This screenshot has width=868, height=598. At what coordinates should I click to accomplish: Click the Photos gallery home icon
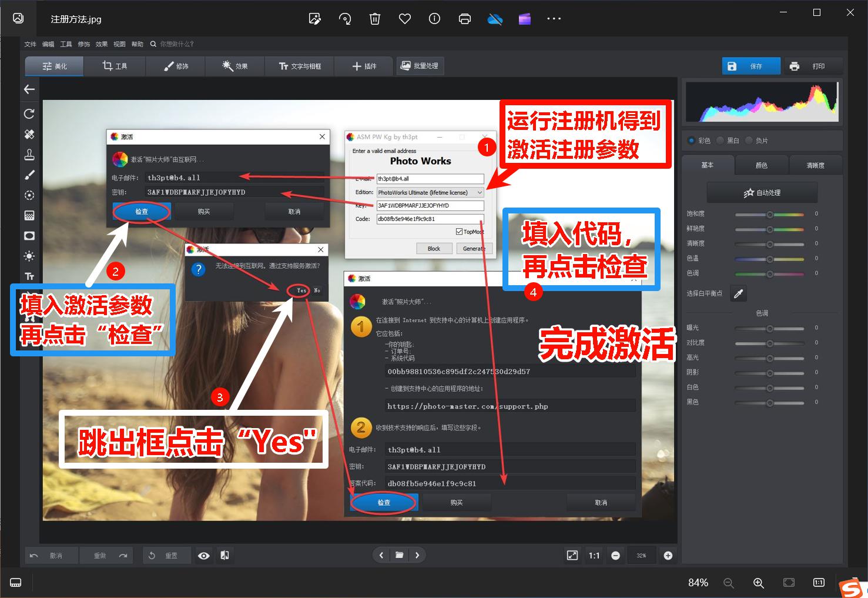[x=18, y=18]
